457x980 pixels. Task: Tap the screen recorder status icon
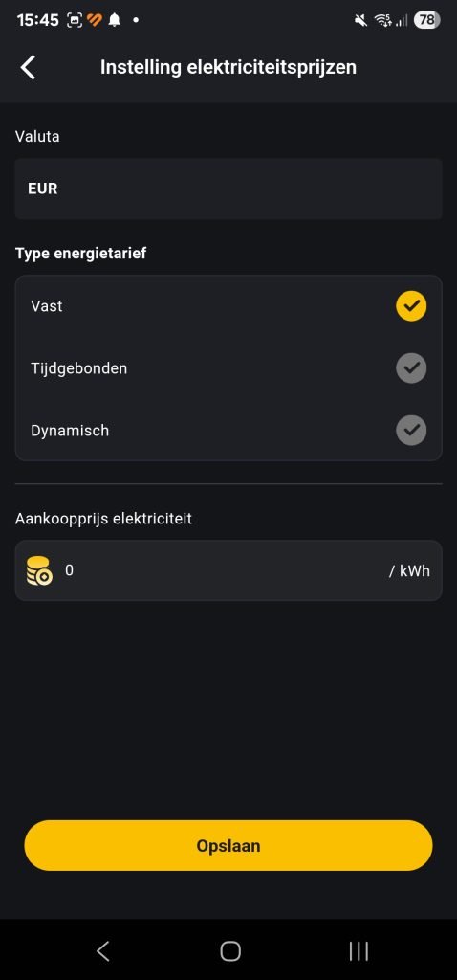75,20
